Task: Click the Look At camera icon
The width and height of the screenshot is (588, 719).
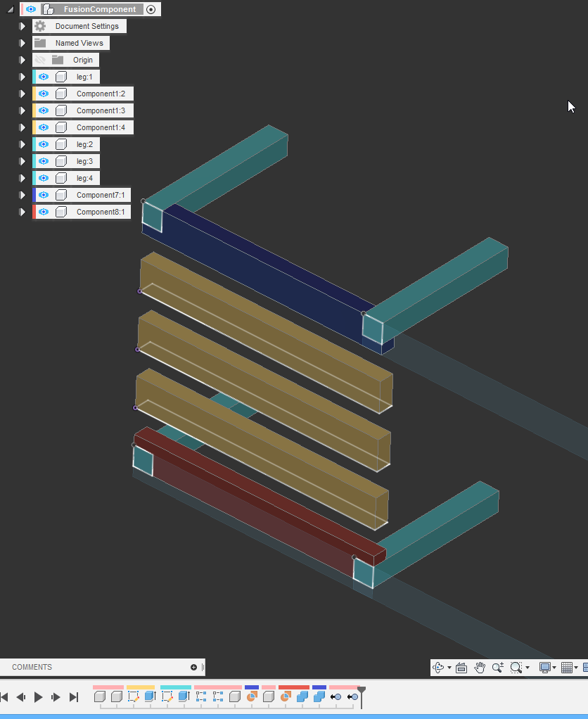Action: 461,667
